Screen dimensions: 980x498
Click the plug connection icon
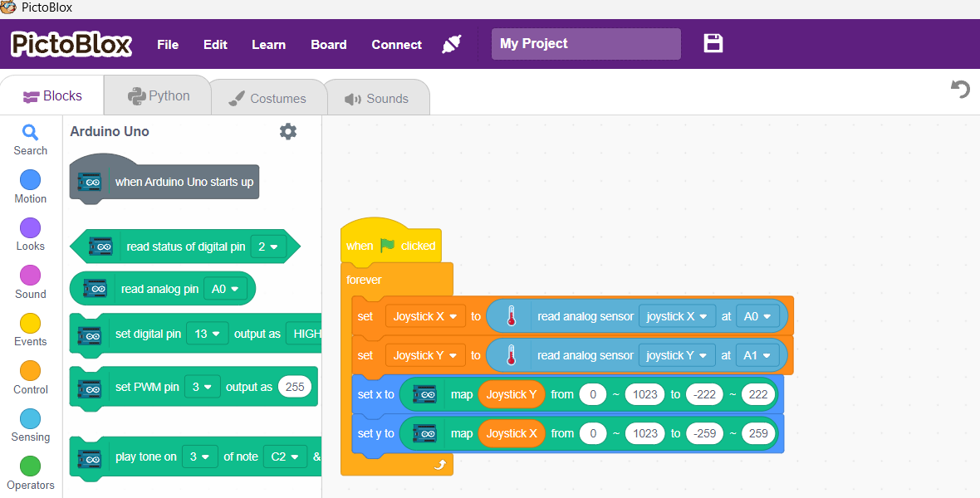451,44
